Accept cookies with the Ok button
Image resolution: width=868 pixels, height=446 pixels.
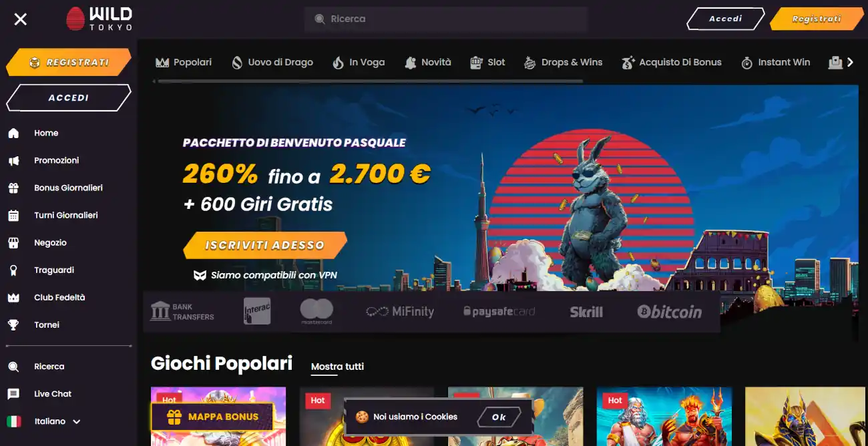(x=499, y=417)
